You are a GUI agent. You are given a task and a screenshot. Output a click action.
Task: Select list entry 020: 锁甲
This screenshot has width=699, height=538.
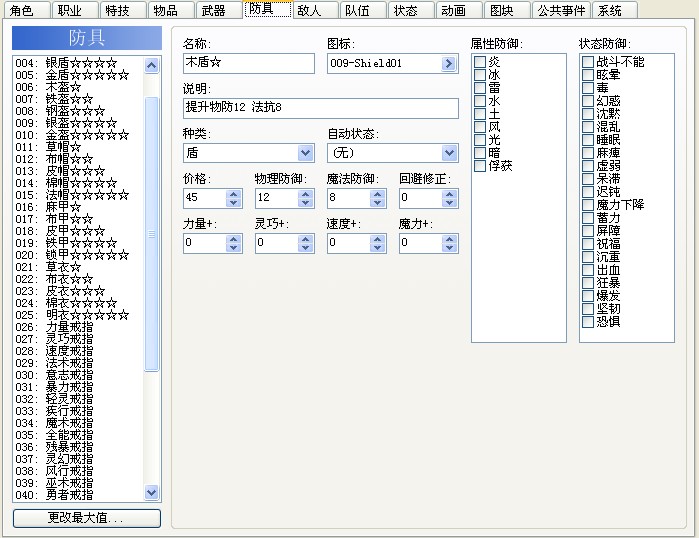click(78, 255)
